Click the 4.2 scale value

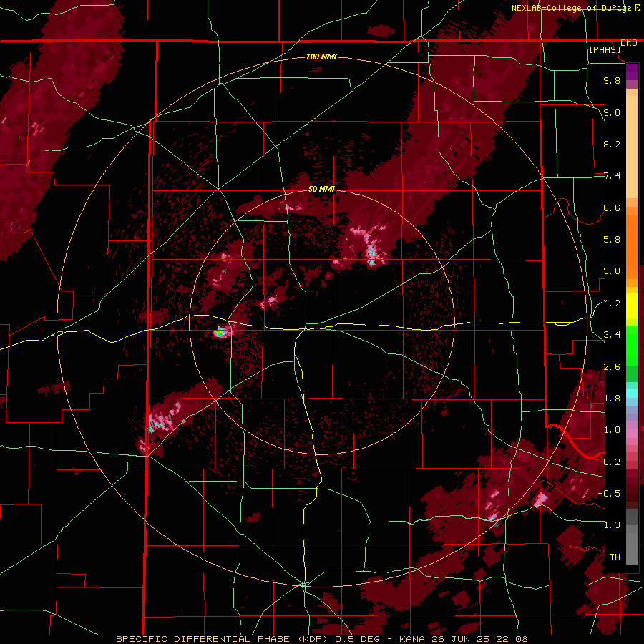[x=612, y=303]
